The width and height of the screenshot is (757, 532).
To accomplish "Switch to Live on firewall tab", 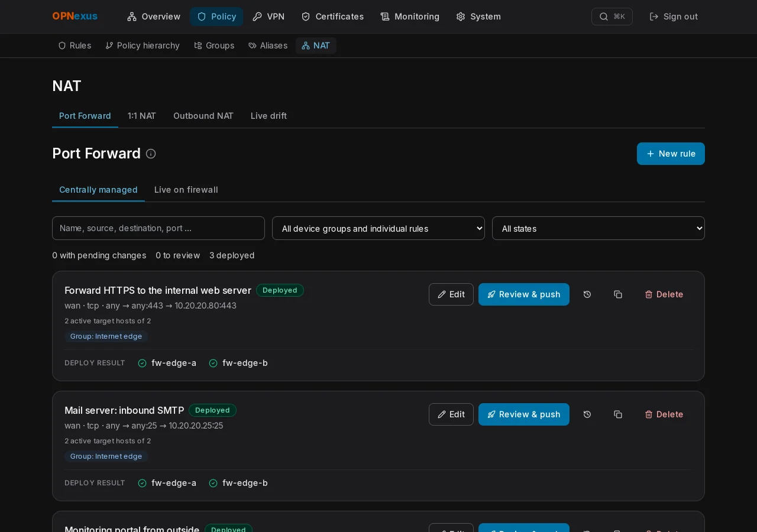I will coord(186,190).
